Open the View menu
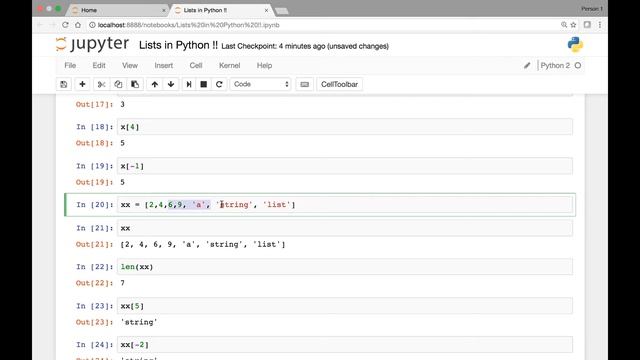Viewport: 640px width, 360px height. [x=130, y=65]
